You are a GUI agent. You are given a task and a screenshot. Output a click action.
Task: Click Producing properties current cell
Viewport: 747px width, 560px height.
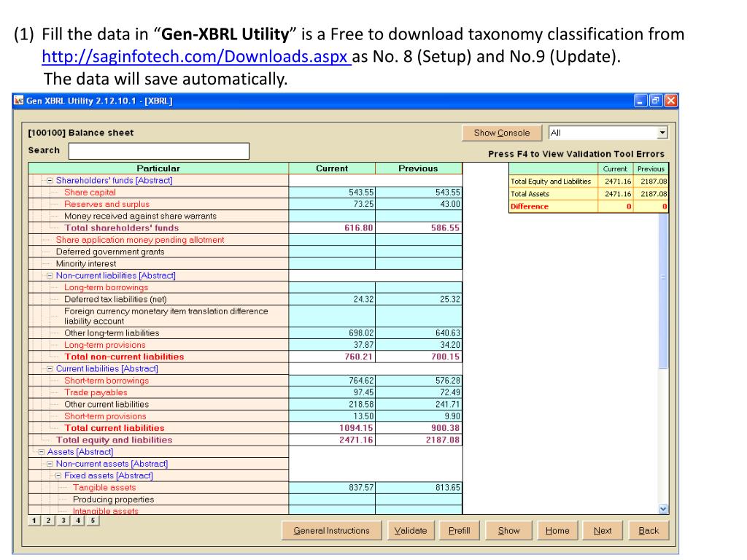332,499
